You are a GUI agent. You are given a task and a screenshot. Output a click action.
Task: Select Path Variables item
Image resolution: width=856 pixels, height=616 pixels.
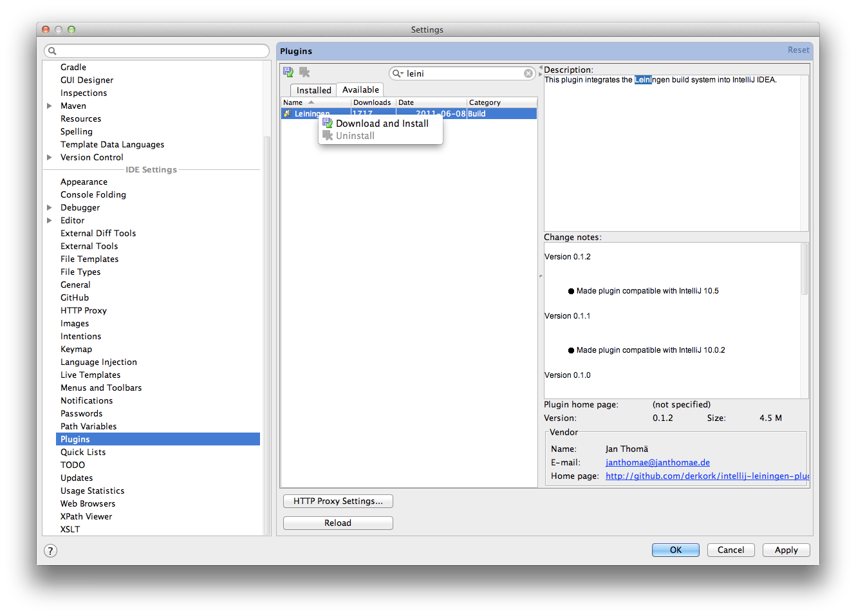tap(88, 426)
